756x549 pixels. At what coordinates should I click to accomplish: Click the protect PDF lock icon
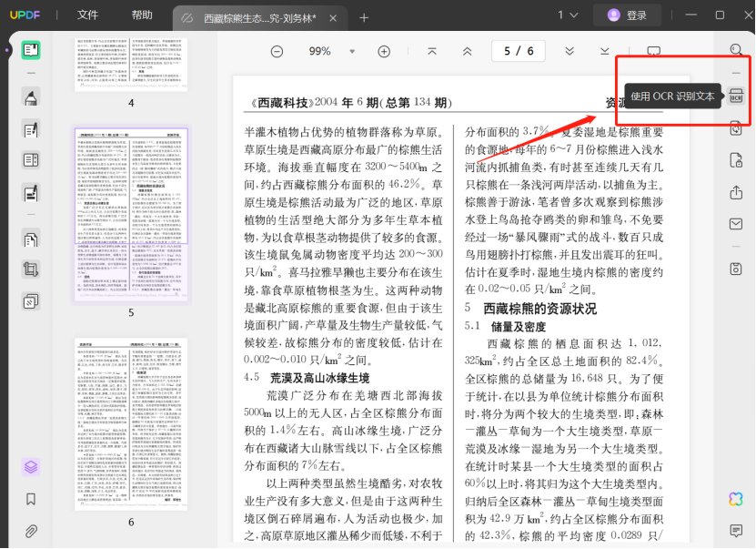pos(735,160)
